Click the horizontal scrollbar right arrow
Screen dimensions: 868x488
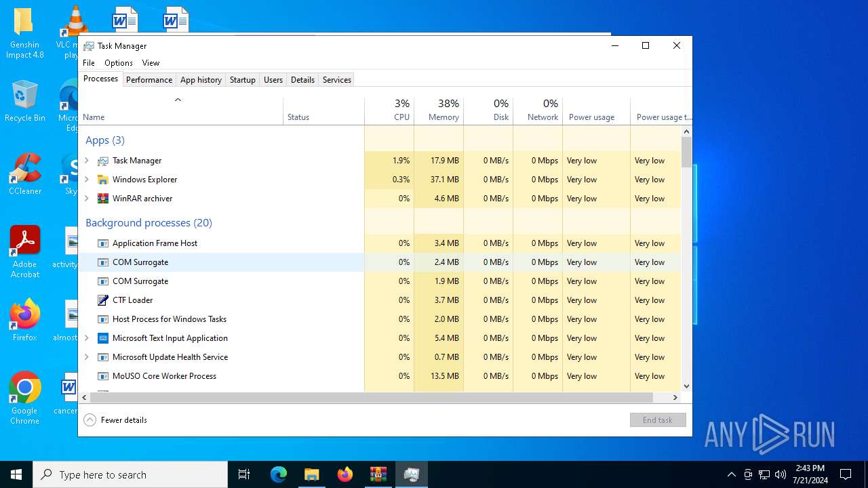pyautogui.click(x=675, y=398)
